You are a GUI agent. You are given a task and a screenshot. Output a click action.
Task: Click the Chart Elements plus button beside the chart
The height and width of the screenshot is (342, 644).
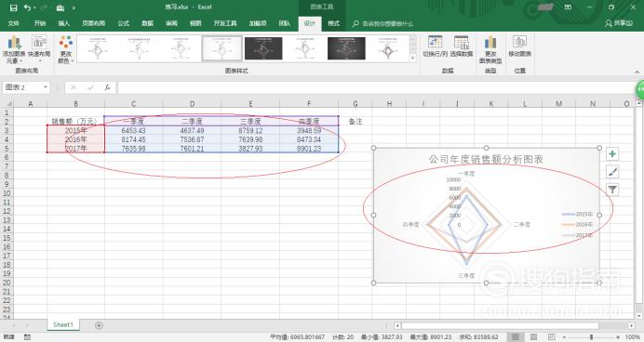pyautogui.click(x=612, y=153)
